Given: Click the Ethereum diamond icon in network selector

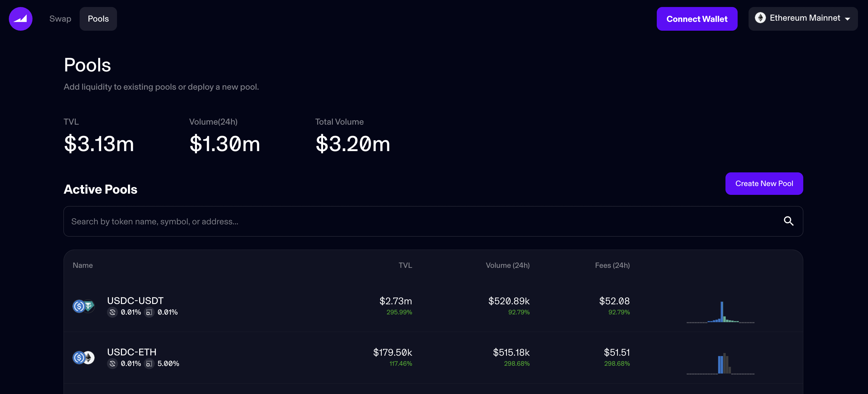Looking at the screenshot, I should (760, 18).
